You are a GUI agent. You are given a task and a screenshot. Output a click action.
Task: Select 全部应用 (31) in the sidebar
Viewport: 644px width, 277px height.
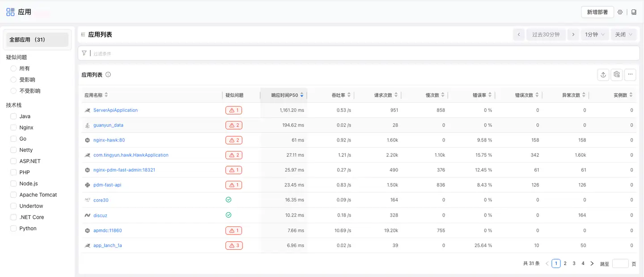pyautogui.click(x=37, y=39)
